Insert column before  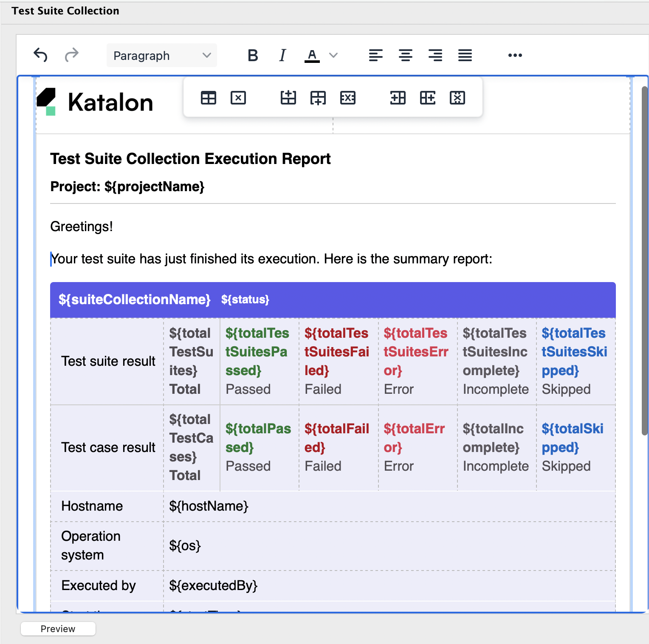coord(398,98)
